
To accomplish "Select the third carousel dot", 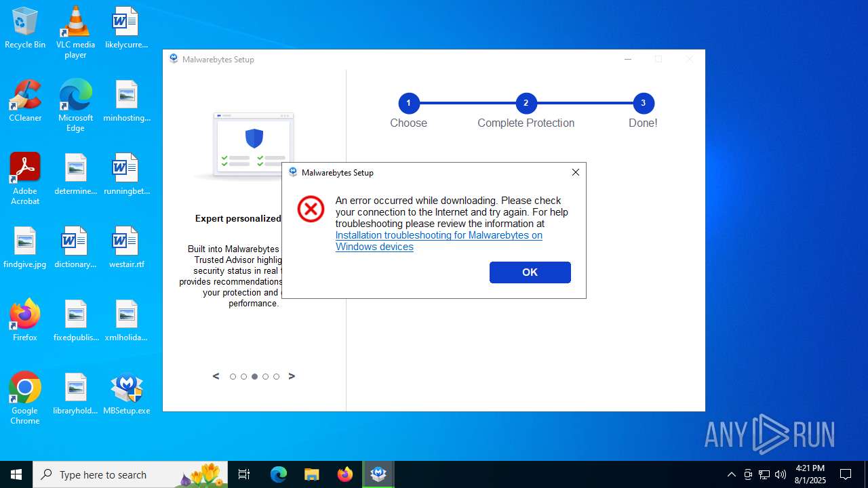I will tap(254, 377).
